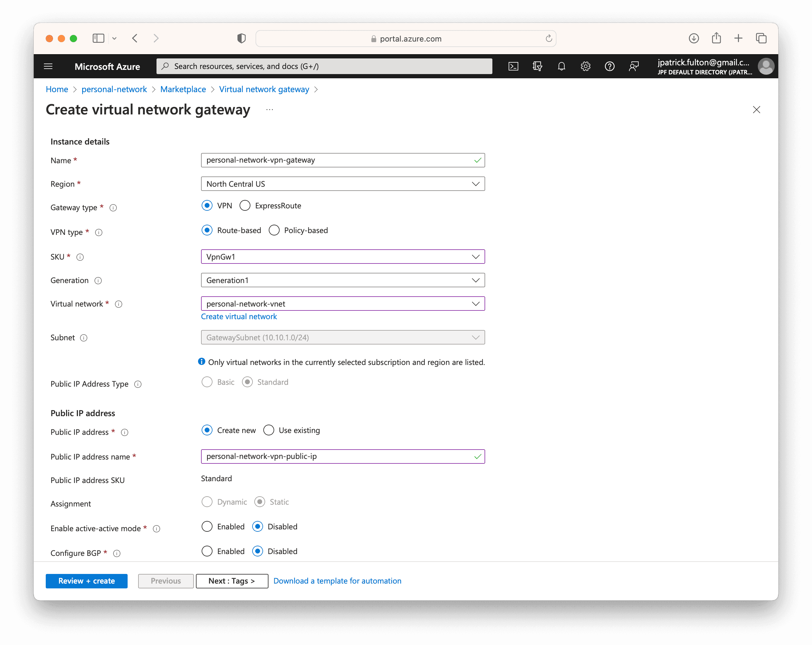Open the Feedback icon in the top bar
Screen dimensions: 812x645
(x=634, y=66)
